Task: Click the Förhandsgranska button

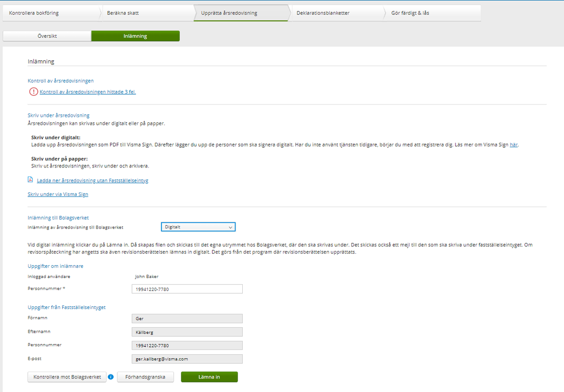Action: (x=145, y=377)
